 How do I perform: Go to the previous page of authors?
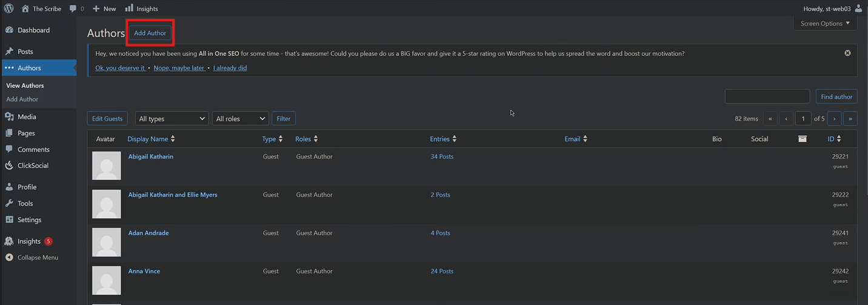[x=786, y=119]
